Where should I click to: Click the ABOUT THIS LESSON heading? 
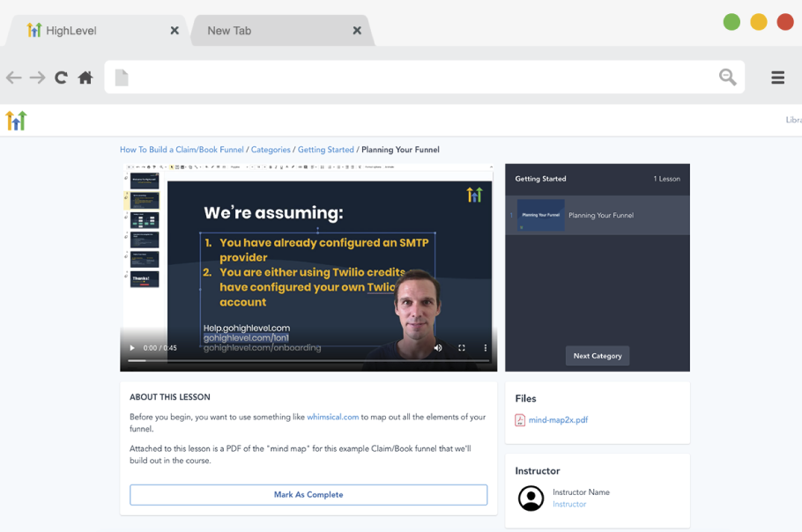(170, 397)
